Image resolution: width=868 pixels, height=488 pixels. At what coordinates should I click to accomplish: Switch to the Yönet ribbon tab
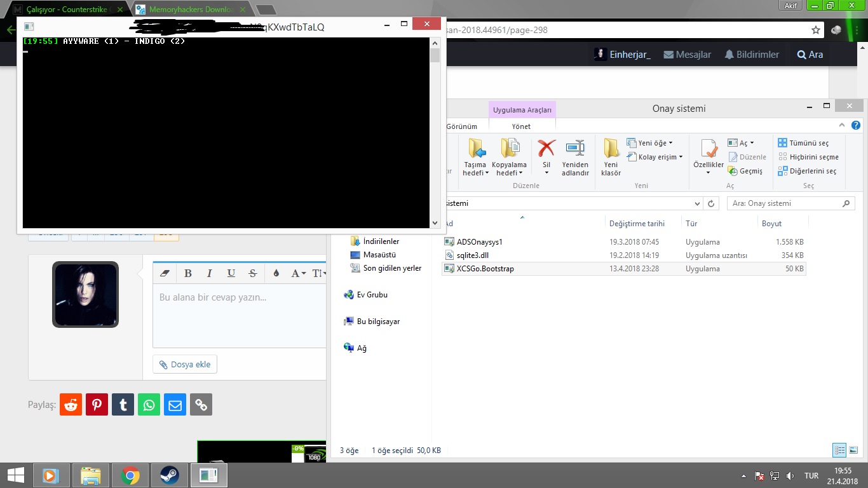click(x=521, y=126)
